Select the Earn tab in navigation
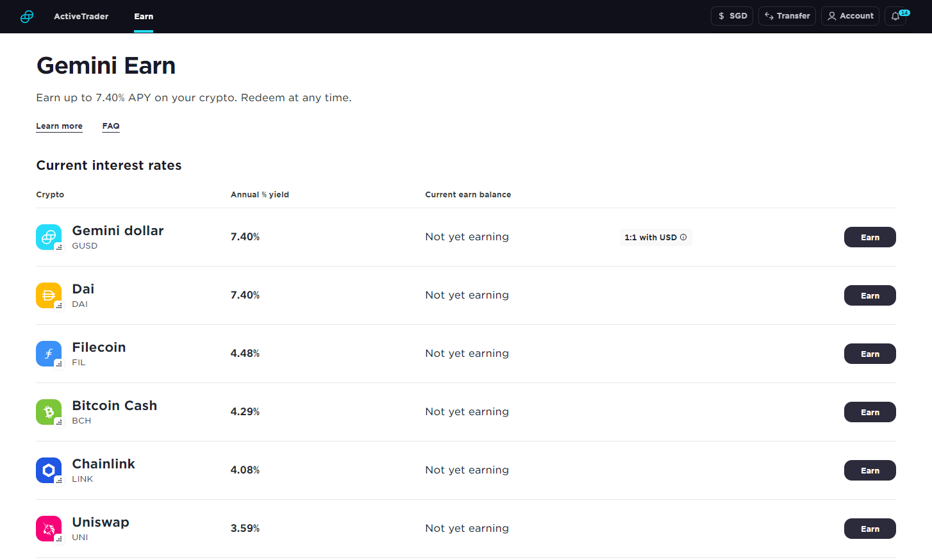The height and width of the screenshot is (560, 932). [144, 17]
